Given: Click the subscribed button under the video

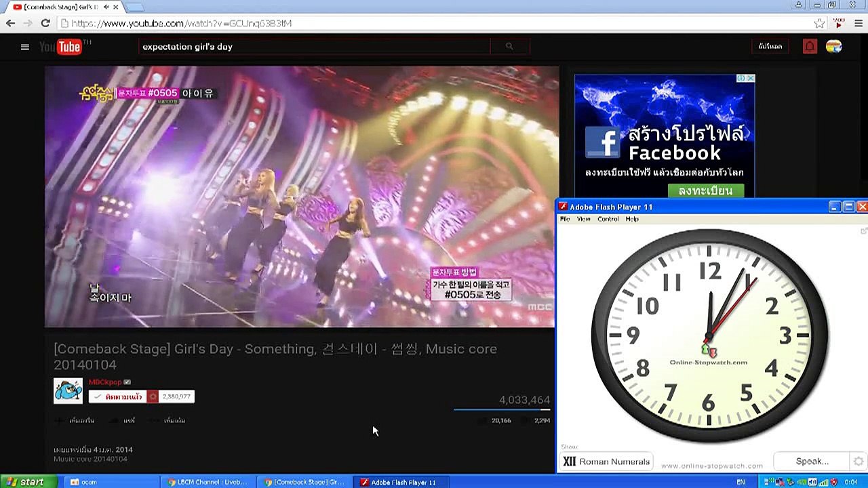Looking at the screenshot, I should 118,396.
